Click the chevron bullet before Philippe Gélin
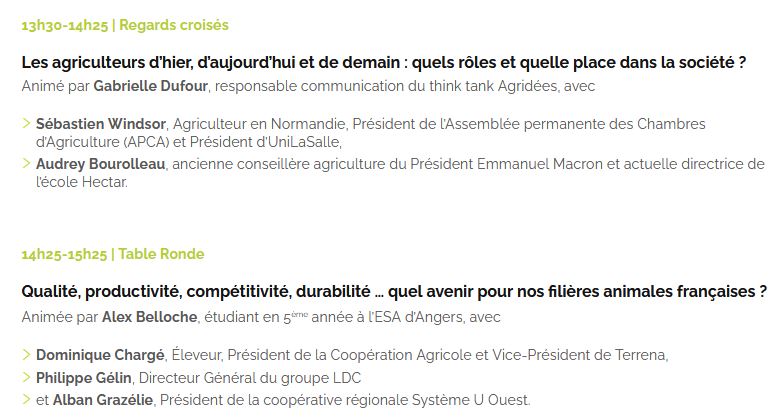Image resolution: width=783 pixels, height=420 pixels. (x=26, y=377)
